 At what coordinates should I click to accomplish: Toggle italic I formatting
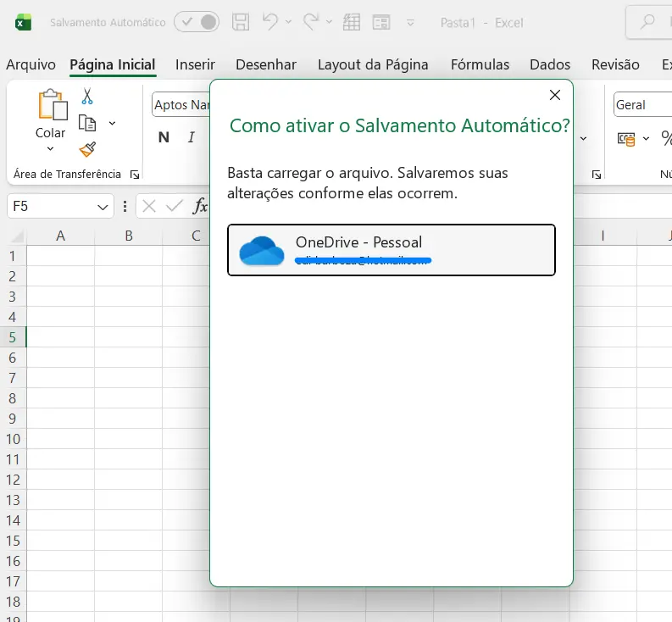tap(192, 137)
